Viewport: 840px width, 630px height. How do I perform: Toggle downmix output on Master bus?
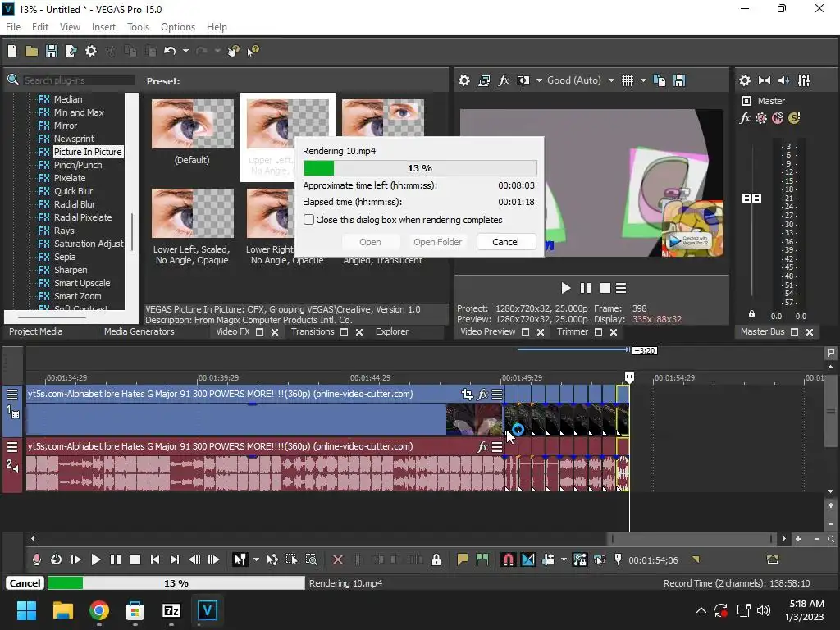pos(765,80)
